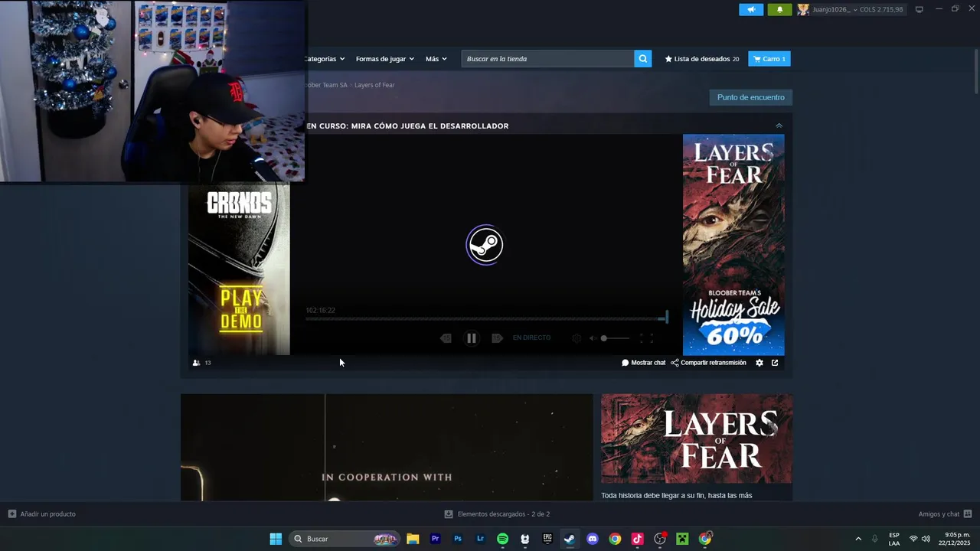Pause the live broadcast
Image resolution: width=980 pixels, height=551 pixels.
[472, 338]
